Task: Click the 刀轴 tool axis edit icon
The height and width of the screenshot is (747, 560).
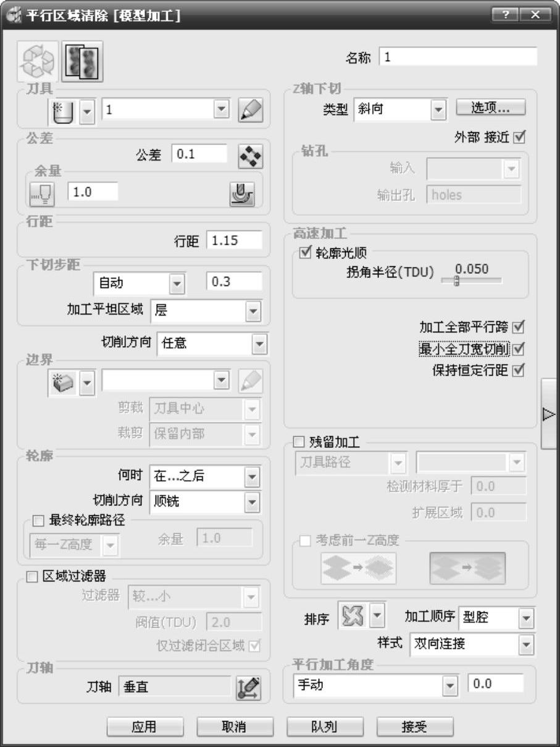Action: pos(248,688)
